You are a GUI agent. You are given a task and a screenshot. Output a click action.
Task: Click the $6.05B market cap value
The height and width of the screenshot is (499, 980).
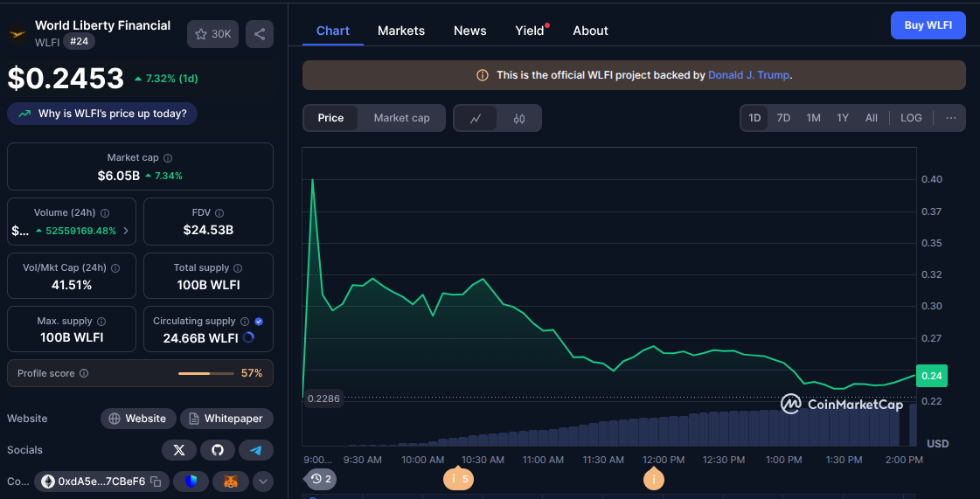pos(119,176)
